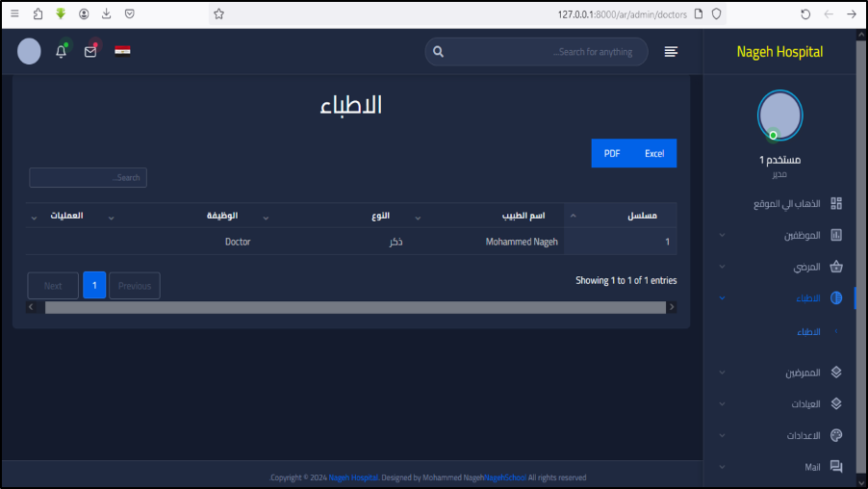The height and width of the screenshot is (489, 868).
Task: Open the browser downloads arrow icon
Action: pos(107,14)
